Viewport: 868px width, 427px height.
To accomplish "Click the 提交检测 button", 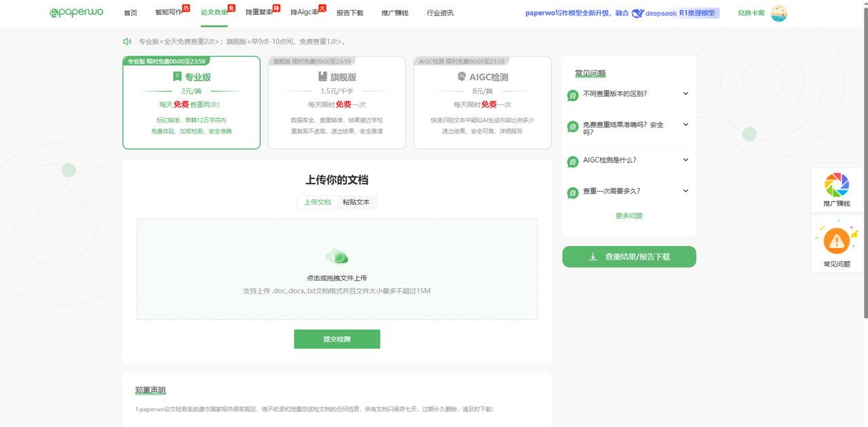I will [336, 339].
